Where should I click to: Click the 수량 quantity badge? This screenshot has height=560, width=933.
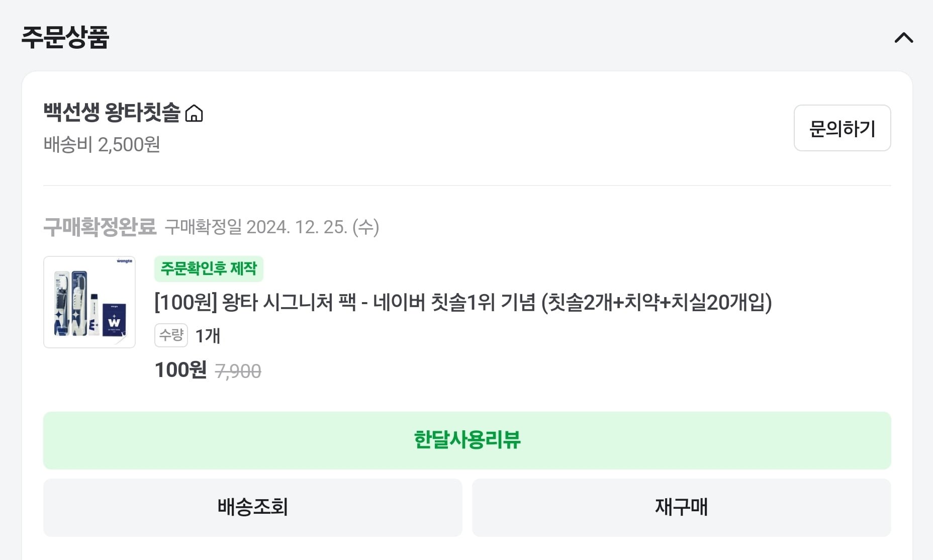point(171,335)
